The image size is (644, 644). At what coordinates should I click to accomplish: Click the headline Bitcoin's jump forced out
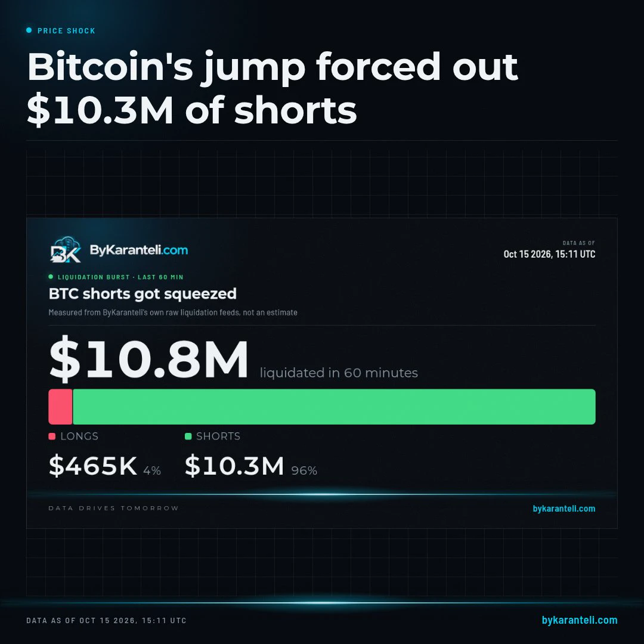tap(273, 67)
